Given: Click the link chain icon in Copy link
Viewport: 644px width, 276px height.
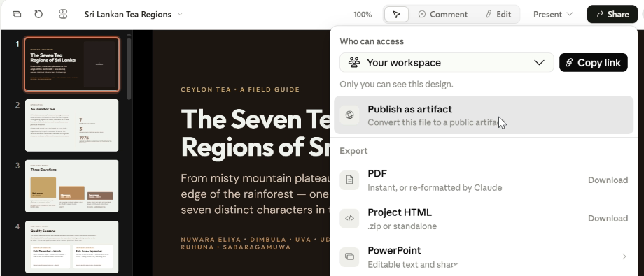Looking at the screenshot, I should pyautogui.click(x=569, y=63).
